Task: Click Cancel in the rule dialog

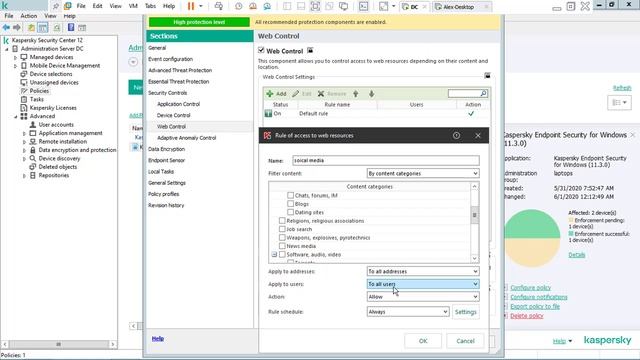Action: (x=465, y=341)
